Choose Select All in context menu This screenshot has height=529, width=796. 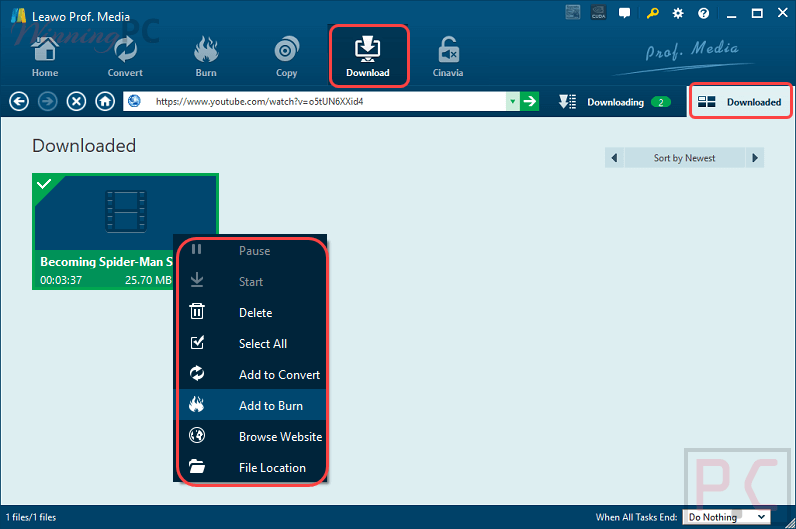click(251, 344)
